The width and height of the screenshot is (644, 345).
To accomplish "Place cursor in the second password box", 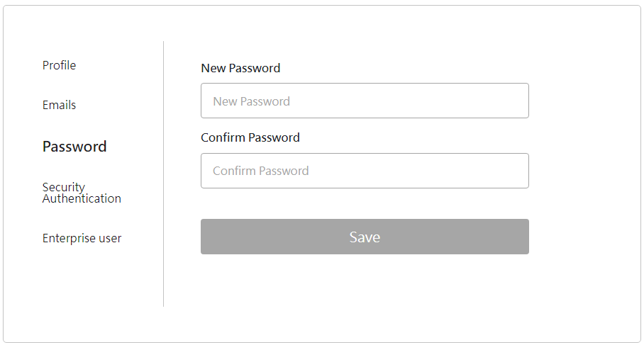I will (x=365, y=171).
